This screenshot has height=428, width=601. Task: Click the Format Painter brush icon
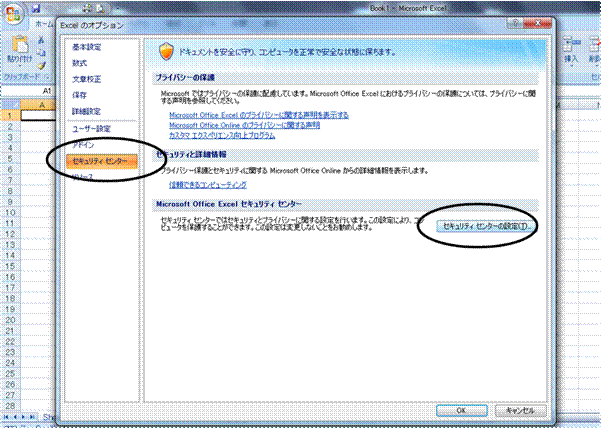point(41,66)
